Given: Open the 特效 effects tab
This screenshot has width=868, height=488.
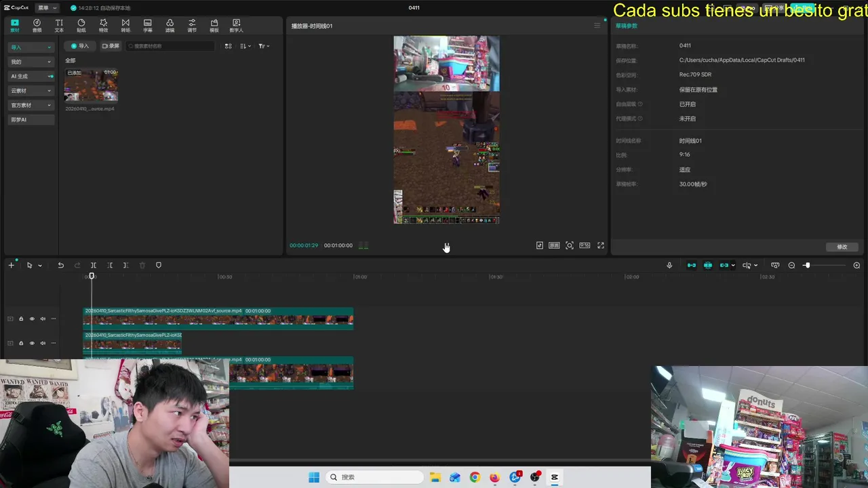Looking at the screenshot, I should click(x=103, y=26).
